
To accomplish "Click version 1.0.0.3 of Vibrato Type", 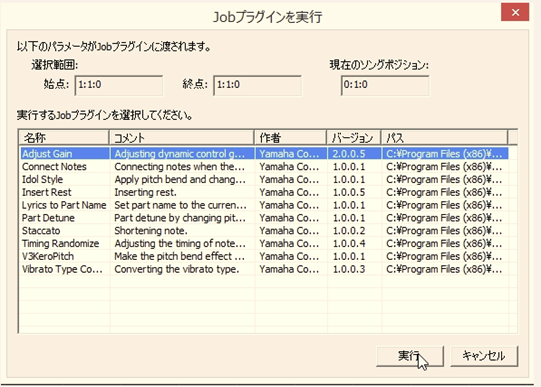I will pos(348,269).
